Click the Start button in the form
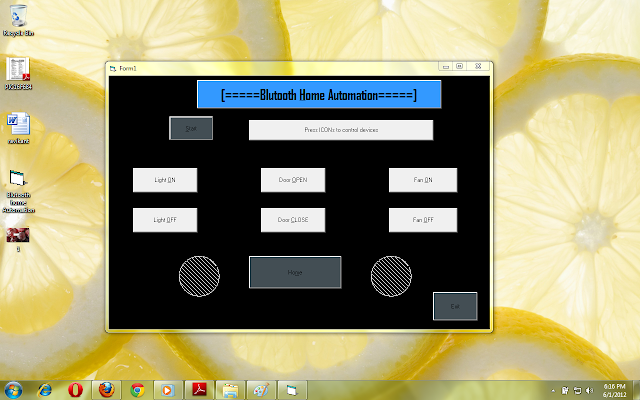The height and width of the screenshot is (400, 640). point(191,128)
